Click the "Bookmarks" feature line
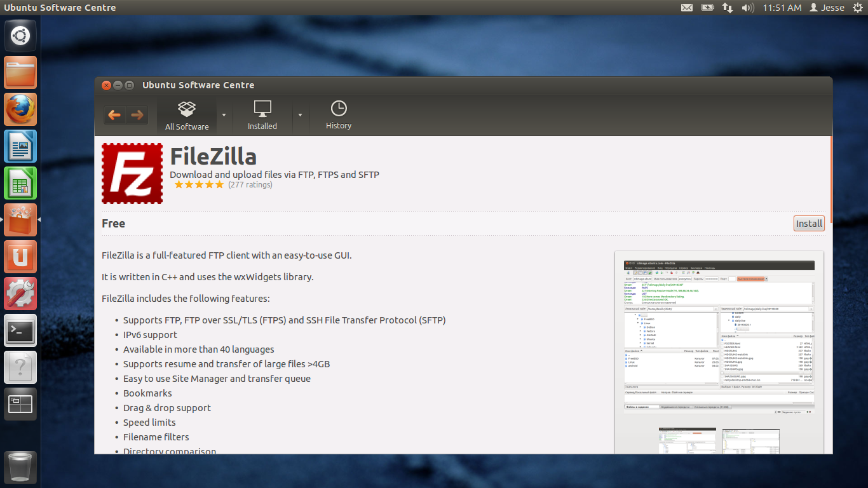The width and height of the screenshot is (868, 488). click(147, 393)
